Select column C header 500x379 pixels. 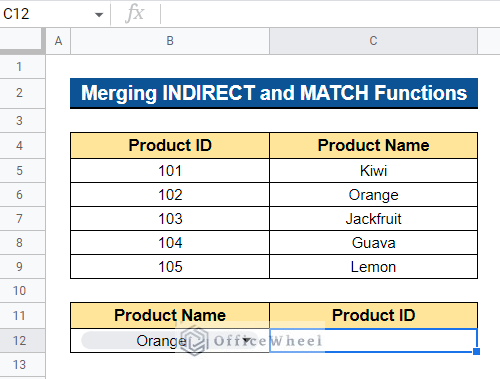pyautogui.click(x=373, y=41)
